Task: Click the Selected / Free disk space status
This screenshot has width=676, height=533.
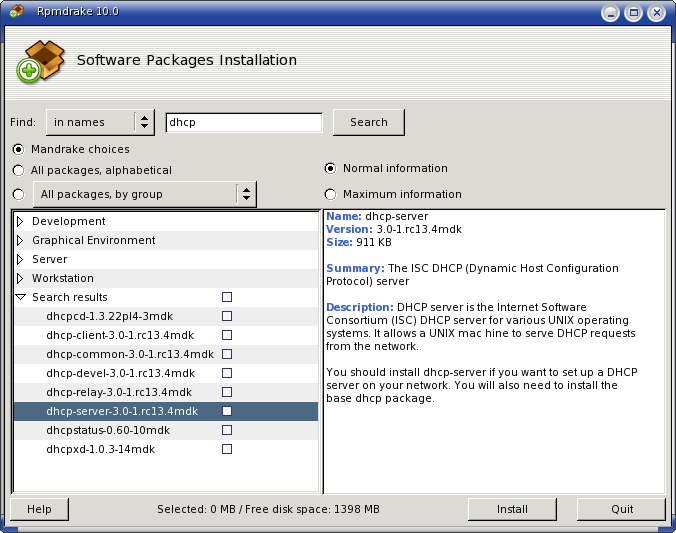Action: pyautogui.click(x=268, y=509)
